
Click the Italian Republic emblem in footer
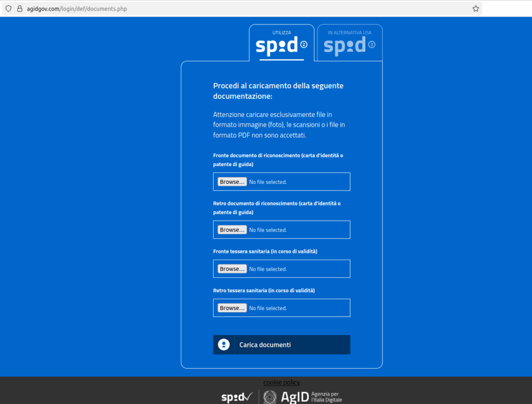[x=270, y=397]
